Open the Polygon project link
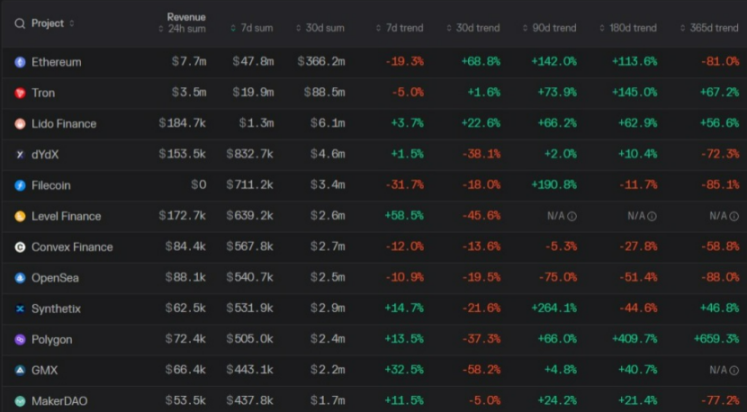Image resolution: width=747 pixels, height=412 pixels. pos(51,340)
